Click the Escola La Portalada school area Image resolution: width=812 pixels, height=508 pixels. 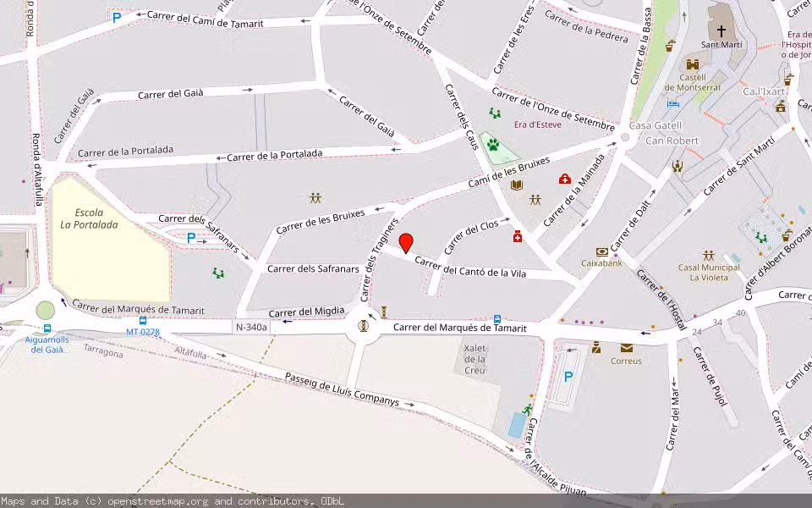110,240
